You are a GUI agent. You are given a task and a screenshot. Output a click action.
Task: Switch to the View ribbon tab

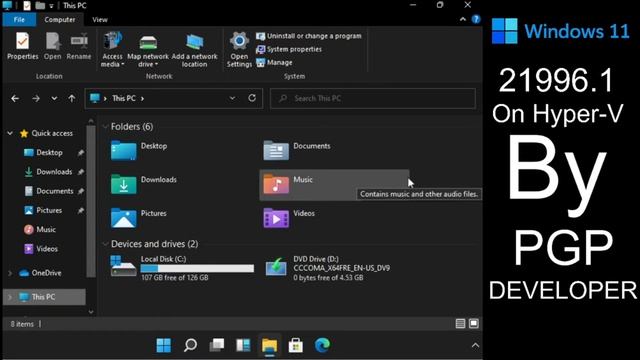click(100, 20)
